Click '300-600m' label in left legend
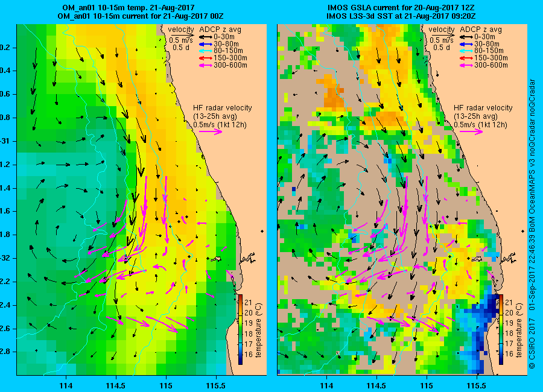Image resolution: width=543 pixels, height=392 pixels. tap(230, 65)
